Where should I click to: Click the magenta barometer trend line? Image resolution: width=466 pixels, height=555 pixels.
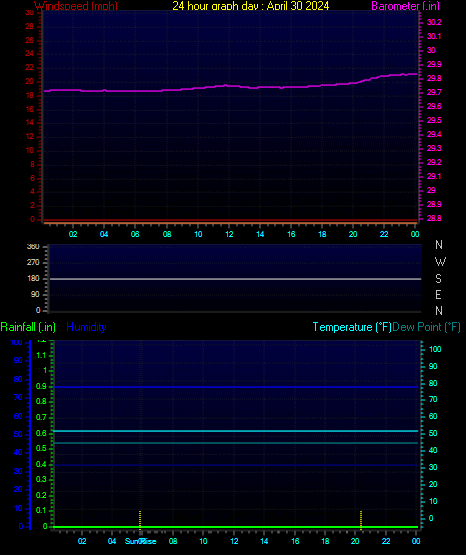point(230,86)
